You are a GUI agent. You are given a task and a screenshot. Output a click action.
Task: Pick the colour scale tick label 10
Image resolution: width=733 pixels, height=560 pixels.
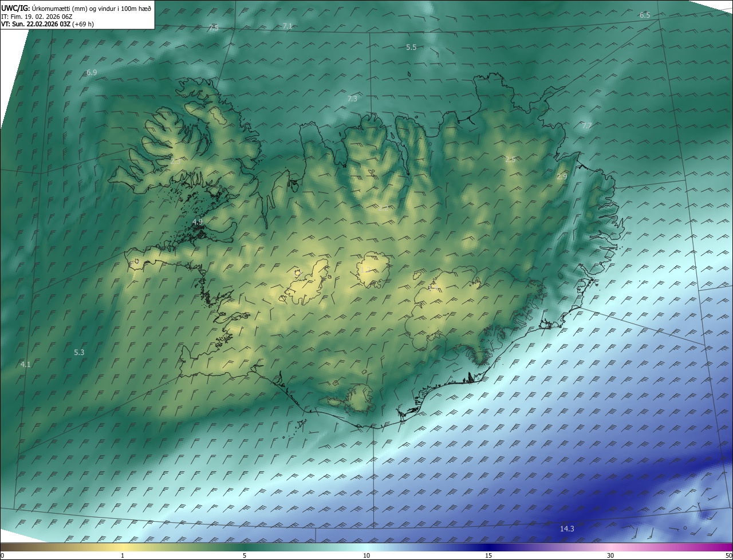(366, 555)
